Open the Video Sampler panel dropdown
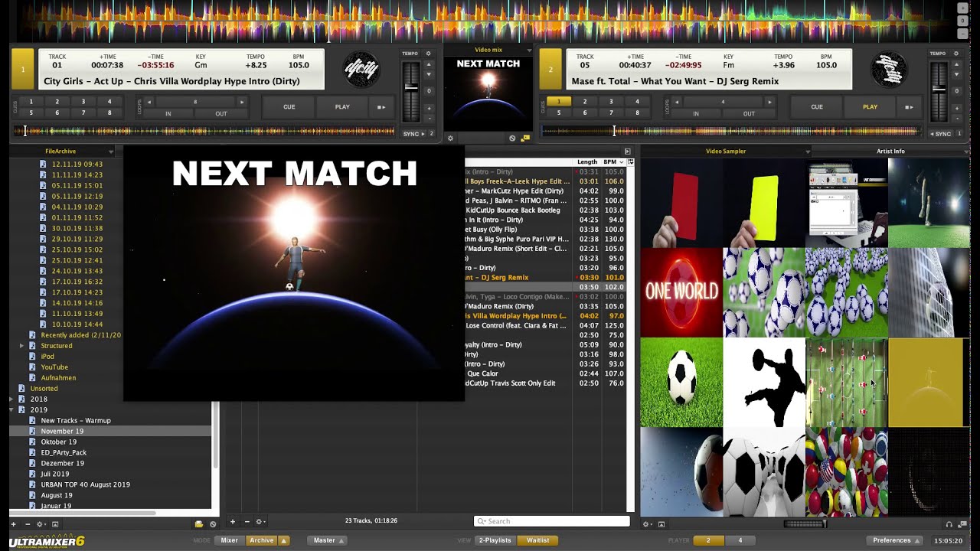This screenshot has height=551, width=980. 807,152
